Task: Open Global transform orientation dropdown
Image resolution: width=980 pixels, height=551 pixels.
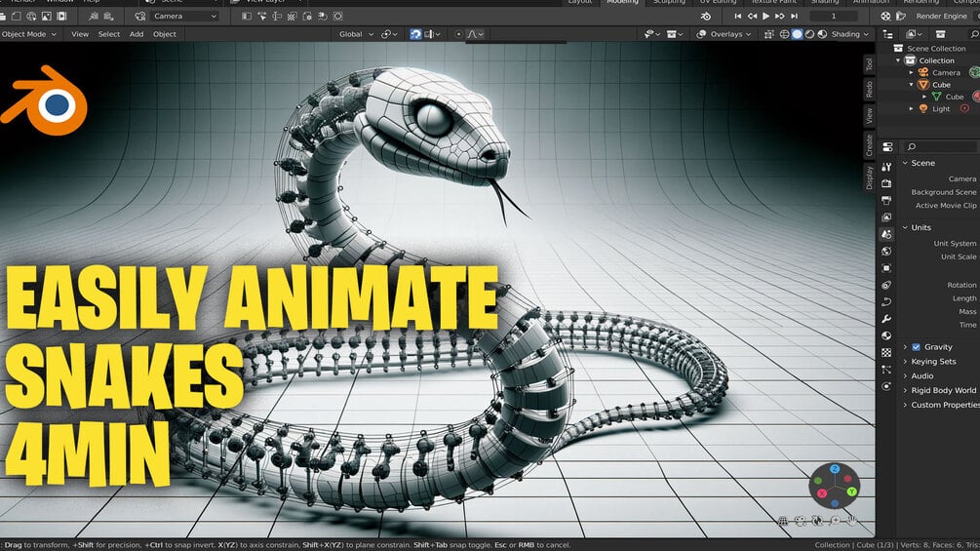Action: pos(356,34)
